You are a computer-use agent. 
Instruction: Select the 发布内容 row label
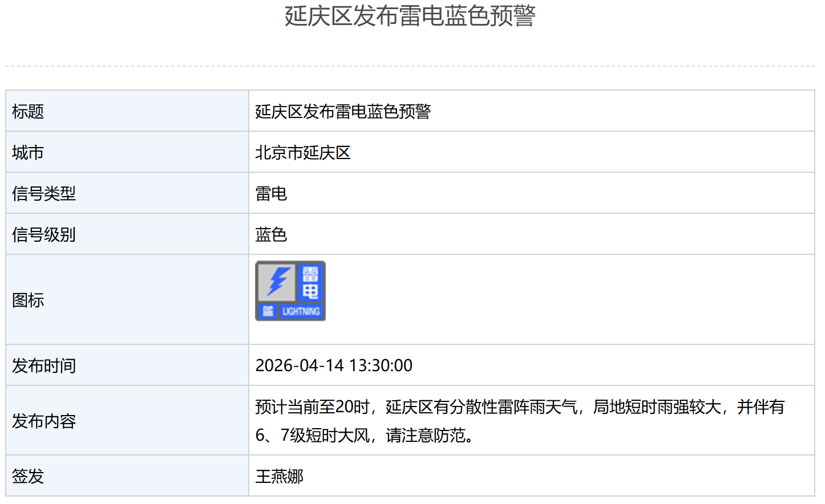pos(44,421)
